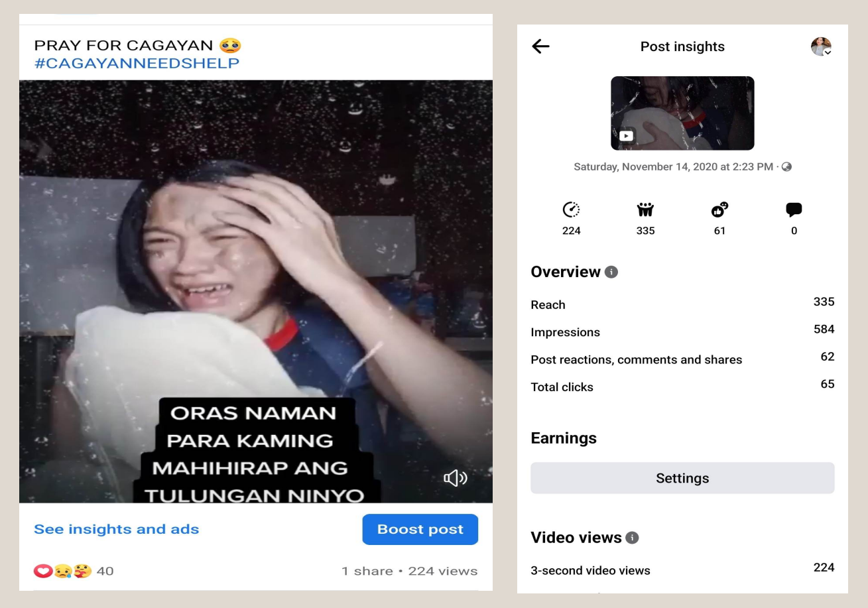Open the video thumbnail in Post insights

(682, 113)
